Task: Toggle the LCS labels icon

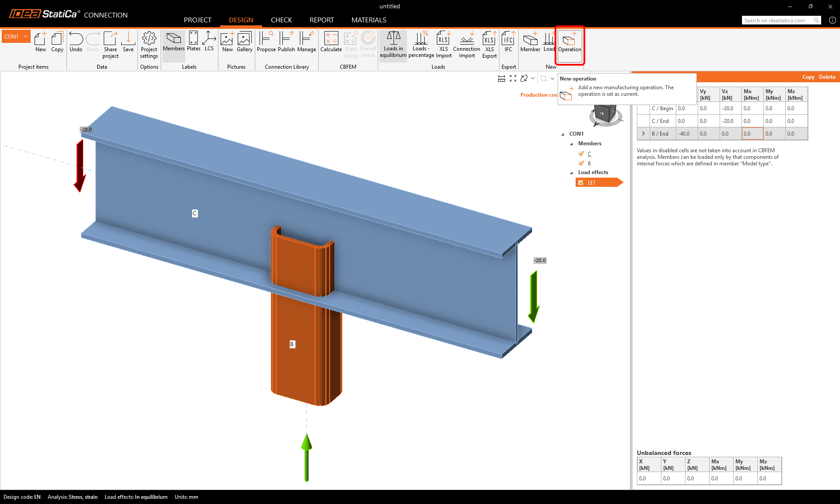Action: 209,42
